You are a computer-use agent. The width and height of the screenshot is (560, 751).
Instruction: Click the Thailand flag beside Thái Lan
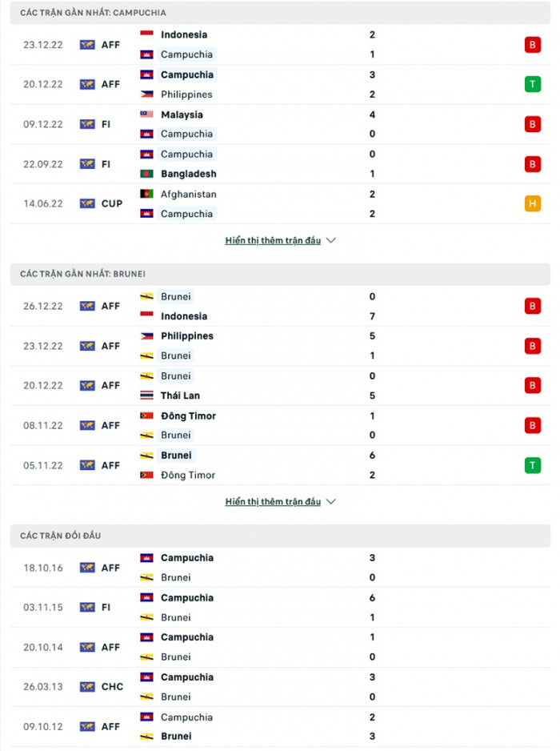(x=146, y=396)
